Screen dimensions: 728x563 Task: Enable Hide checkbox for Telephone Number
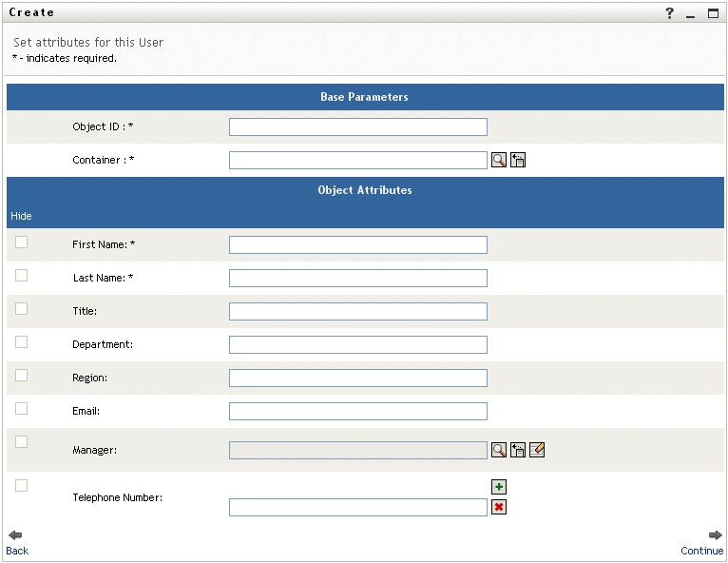[x=22, y=486]
